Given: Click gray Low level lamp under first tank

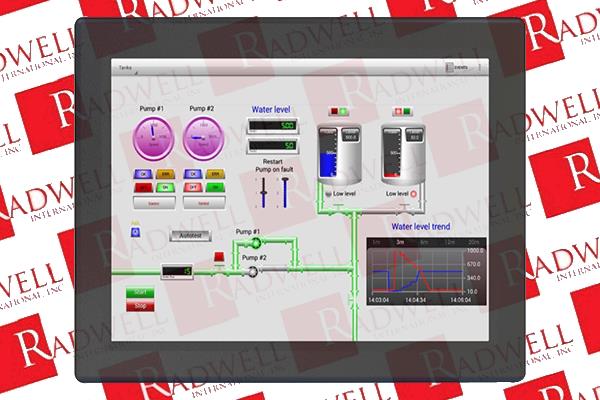Looking at the screenshot, I should pos(328,194).
